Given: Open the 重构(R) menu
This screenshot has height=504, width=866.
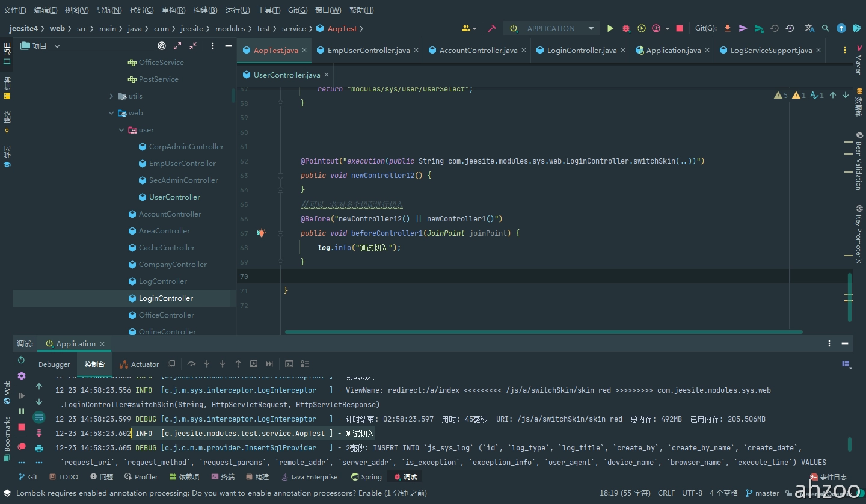Looking at the screenshot, I should 173,10.
